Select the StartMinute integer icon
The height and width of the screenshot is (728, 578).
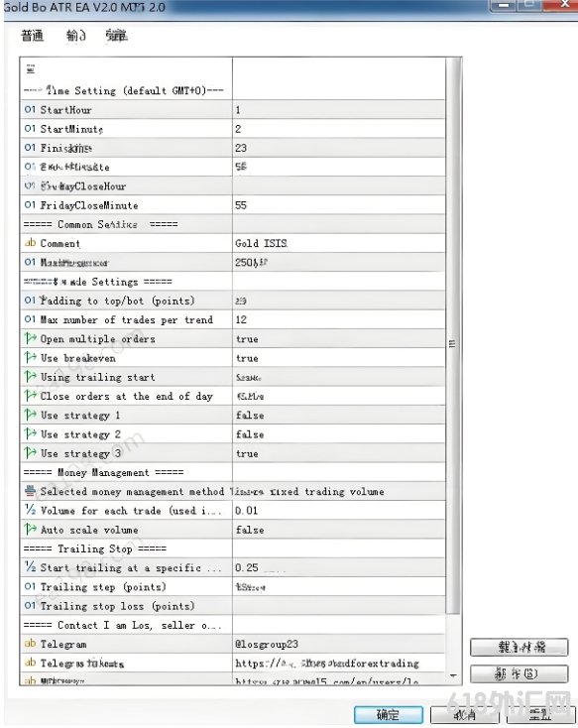click(x=30, y=129)
